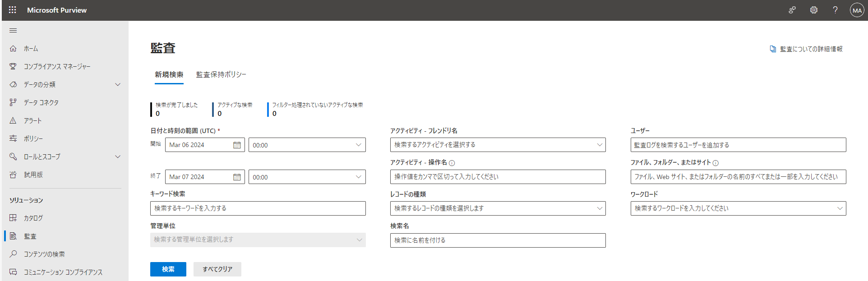Image resolution: width=868 pixels, height=281 pixels.
Task: Open the MA account avatar
Action: point(857,10)
